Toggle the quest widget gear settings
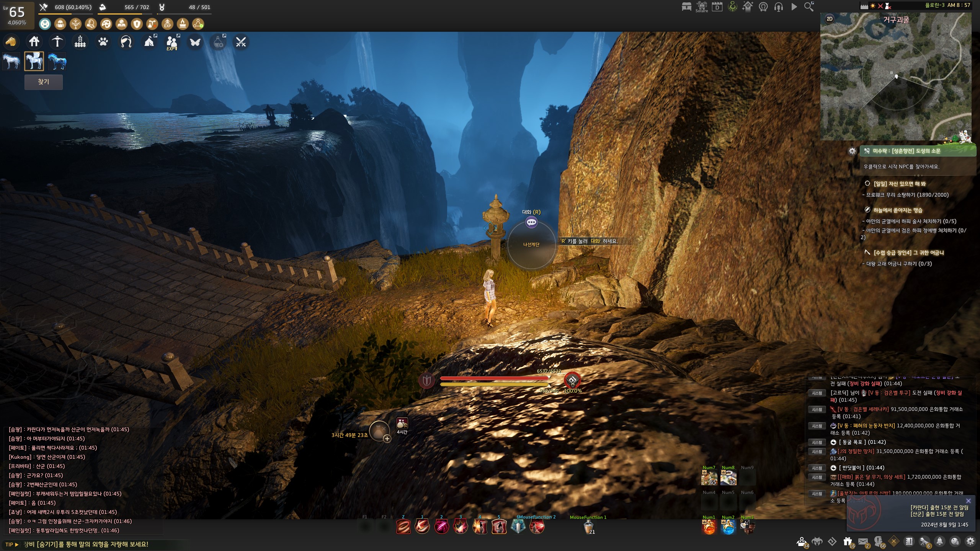980x551 pixels. (852, 151)
